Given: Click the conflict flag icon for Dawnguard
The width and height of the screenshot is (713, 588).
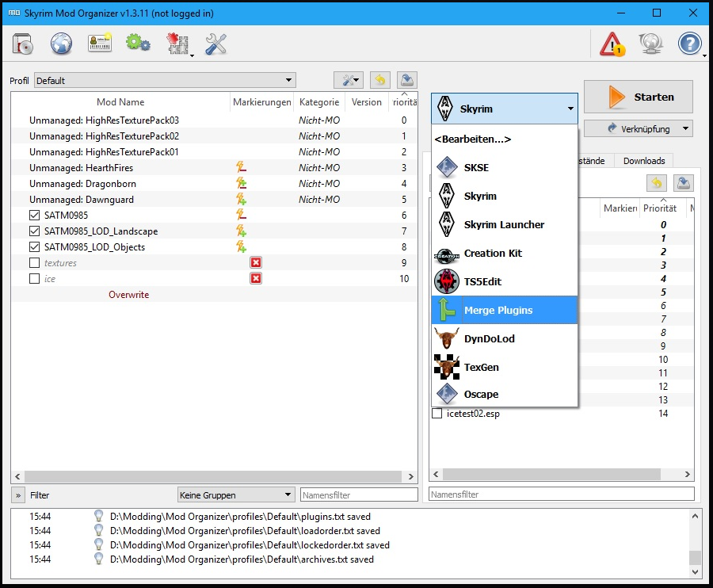Looking at the screenshot, I should point(241,199).
